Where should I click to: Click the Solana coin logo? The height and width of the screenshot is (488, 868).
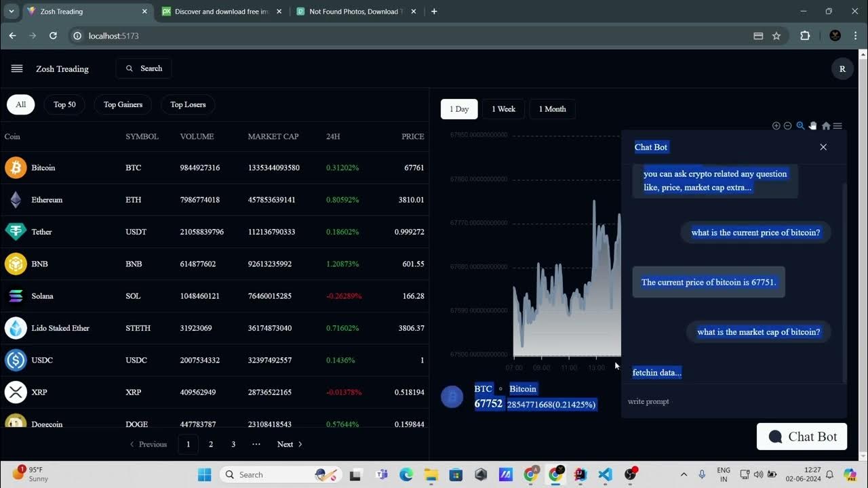pos(16,296)
